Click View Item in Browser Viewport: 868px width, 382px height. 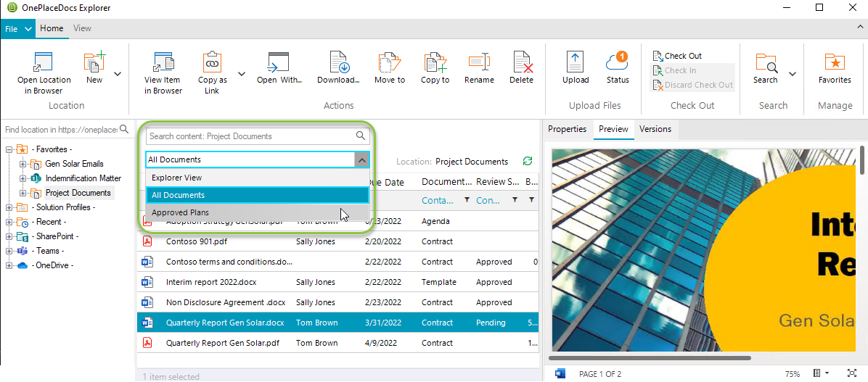click(163, 73)
